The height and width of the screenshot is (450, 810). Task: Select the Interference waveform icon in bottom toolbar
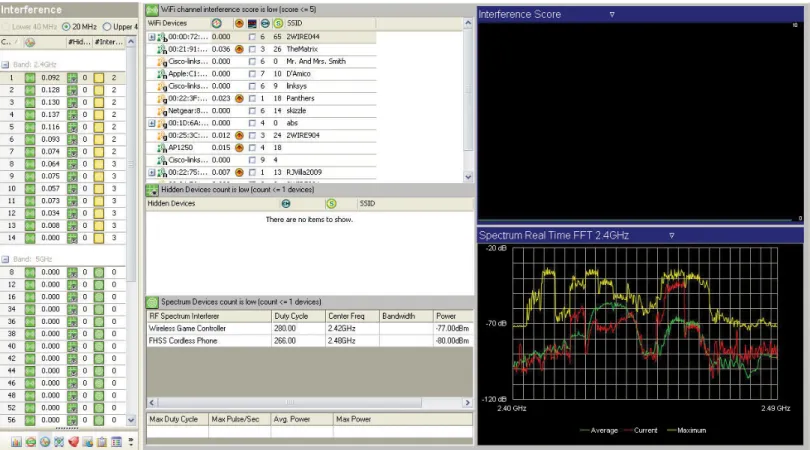pos(45,442)
